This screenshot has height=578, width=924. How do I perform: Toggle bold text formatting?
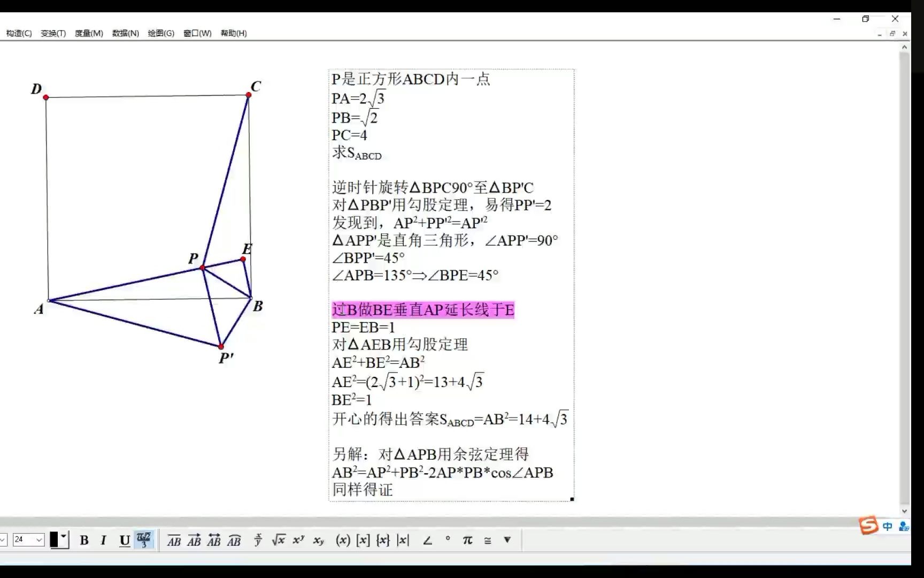[x=84, y=540]
